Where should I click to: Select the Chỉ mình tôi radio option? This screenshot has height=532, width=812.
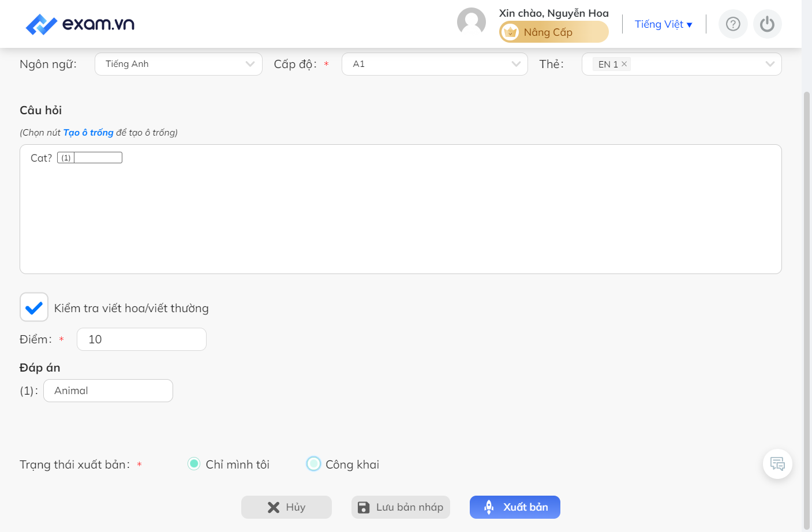[x=194, y=464]
